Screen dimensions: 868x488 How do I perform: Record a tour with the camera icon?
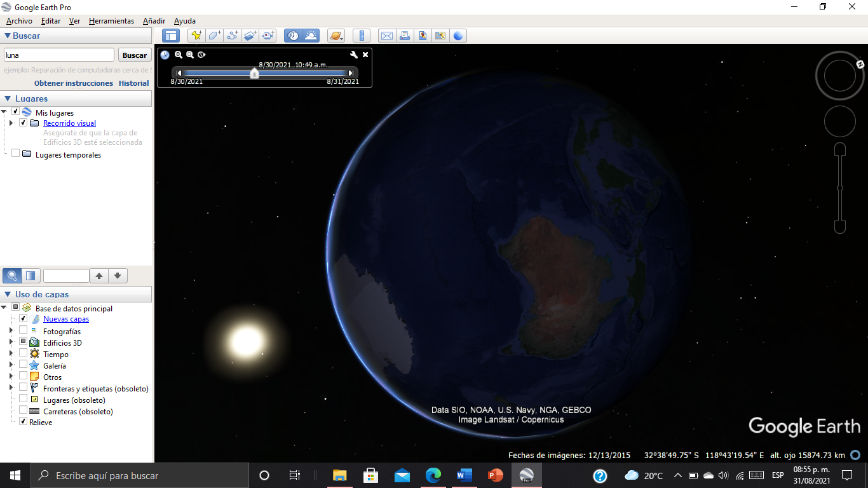[x=268, y=36]
